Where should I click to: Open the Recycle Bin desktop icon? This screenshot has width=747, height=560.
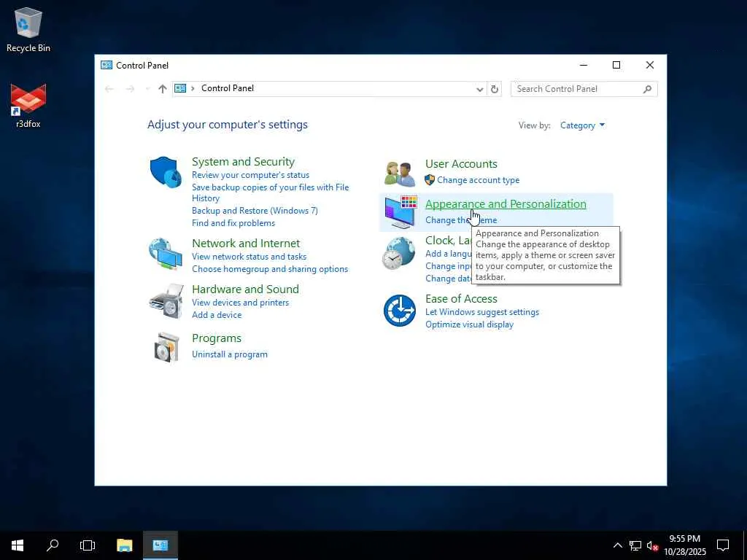(x=28, y=29)
